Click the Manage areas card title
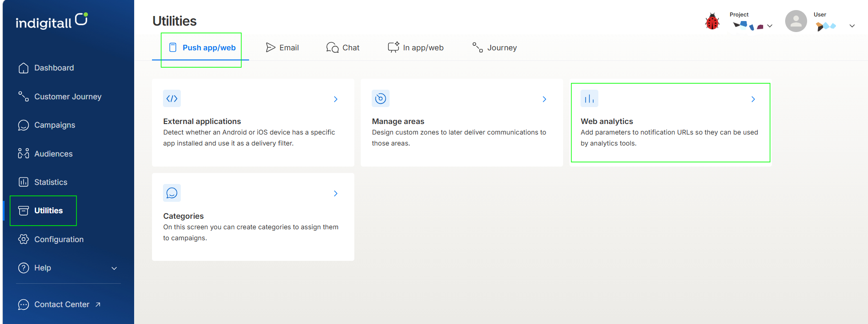868x324 pixels. tap(398, 121)
